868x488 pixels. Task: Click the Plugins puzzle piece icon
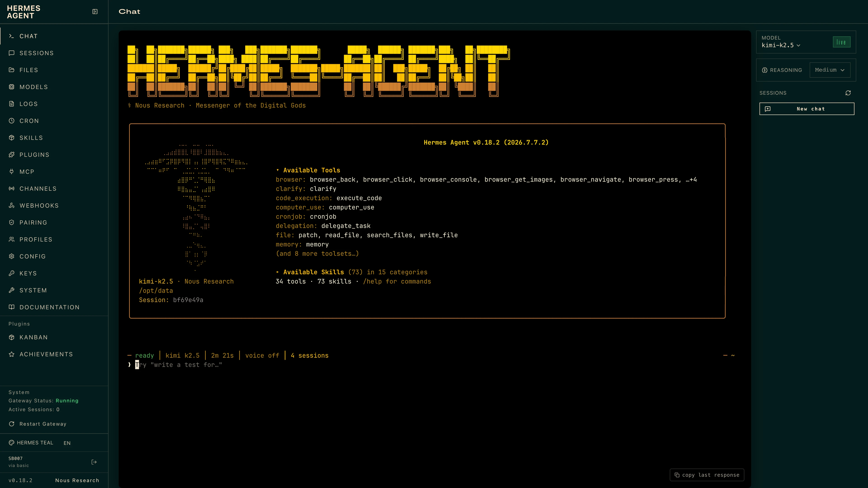(x=12, y=155)
